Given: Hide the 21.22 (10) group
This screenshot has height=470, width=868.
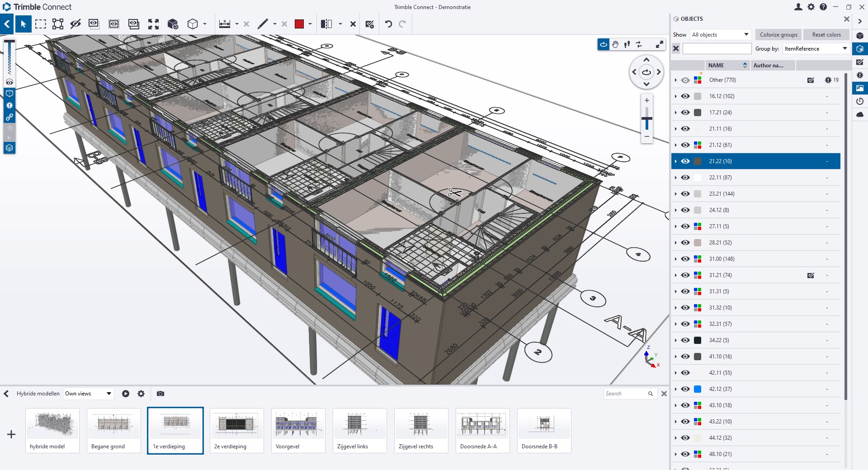Looking at the screenshot, I should coord(685,161).
